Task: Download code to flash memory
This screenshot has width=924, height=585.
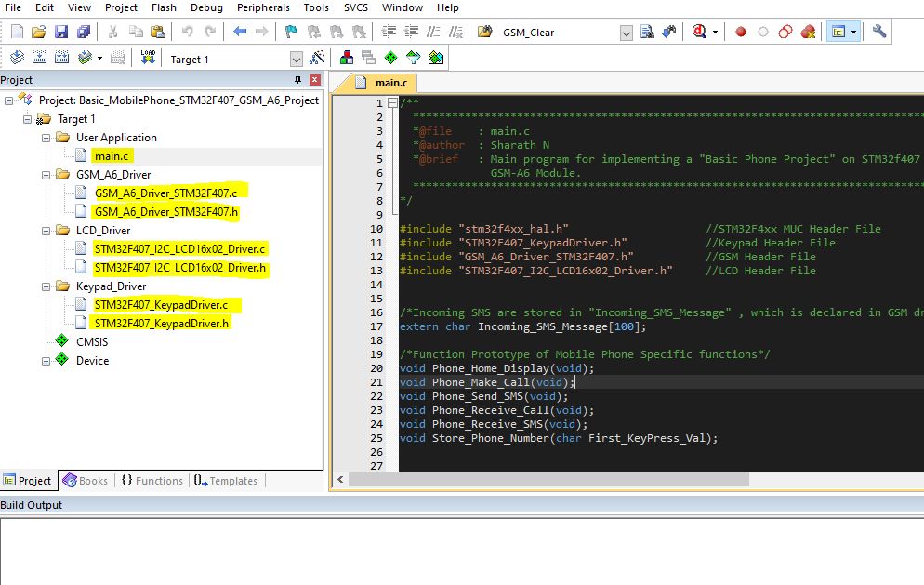Action: 146,56
